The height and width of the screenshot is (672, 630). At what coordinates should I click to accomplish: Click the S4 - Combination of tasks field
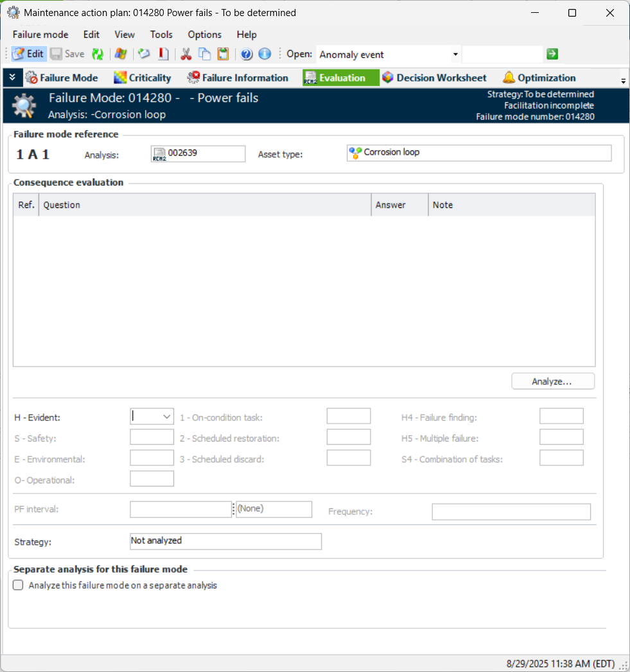(x=561, y=458)
